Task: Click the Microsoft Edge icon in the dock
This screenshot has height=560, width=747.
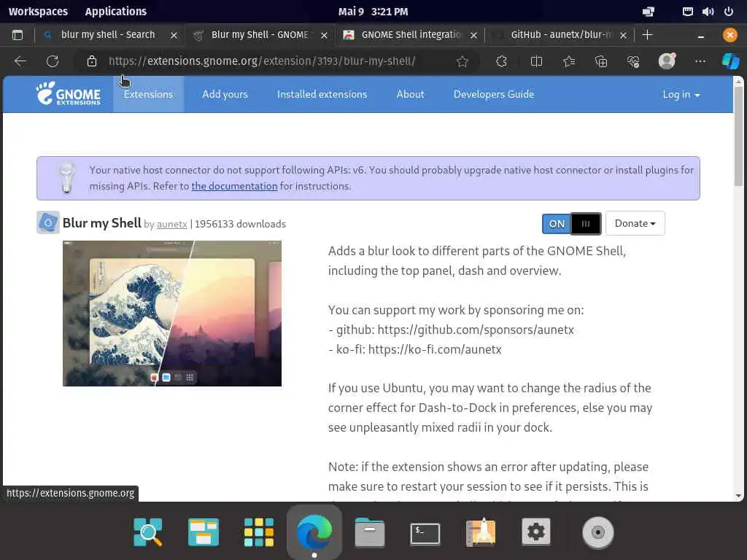Action: coord(314,532)
